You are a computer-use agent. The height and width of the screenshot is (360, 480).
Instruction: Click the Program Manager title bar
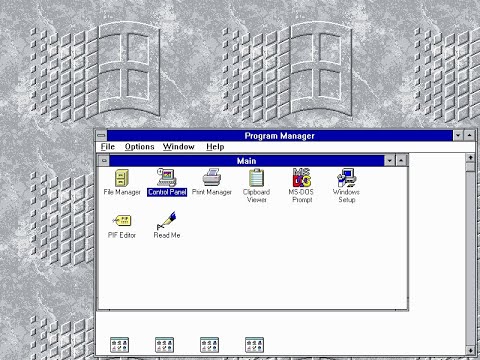[280, 136]
